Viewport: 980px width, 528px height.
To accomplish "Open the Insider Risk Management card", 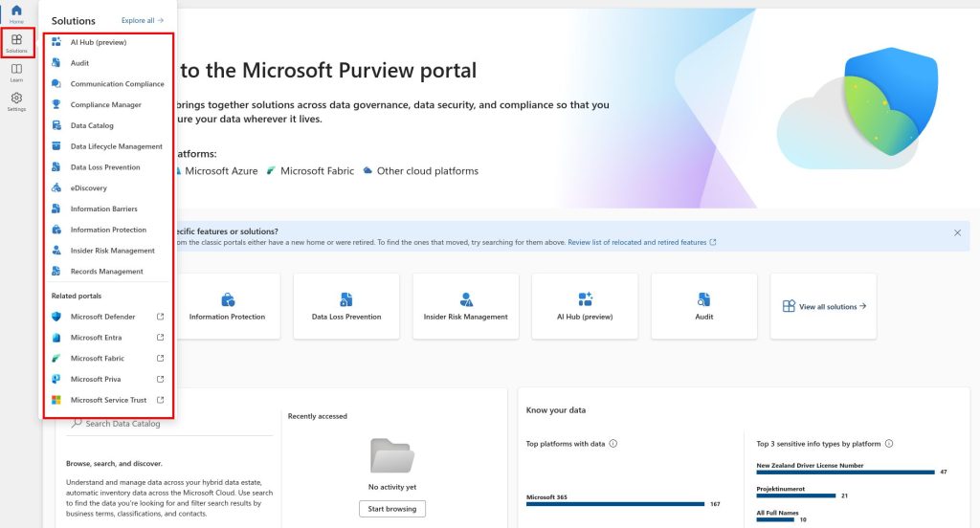I will 466,306.
